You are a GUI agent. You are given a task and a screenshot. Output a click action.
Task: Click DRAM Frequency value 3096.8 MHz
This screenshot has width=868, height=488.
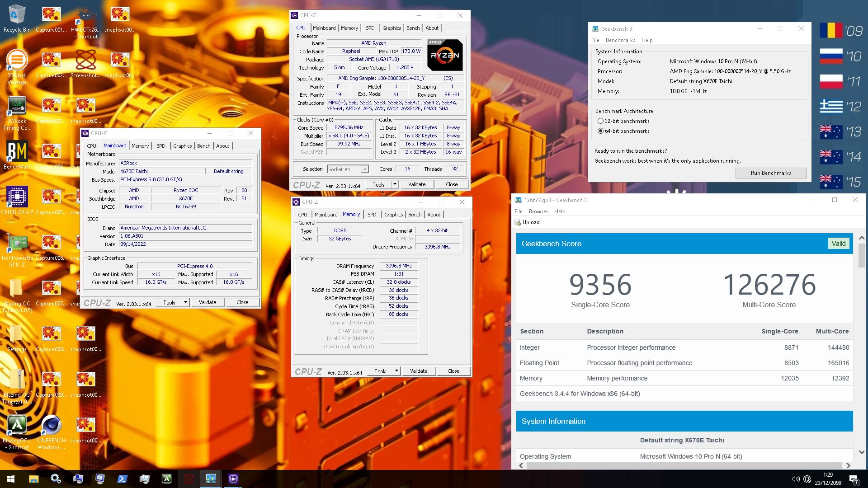pyautogui.click(x=399, y=266)
